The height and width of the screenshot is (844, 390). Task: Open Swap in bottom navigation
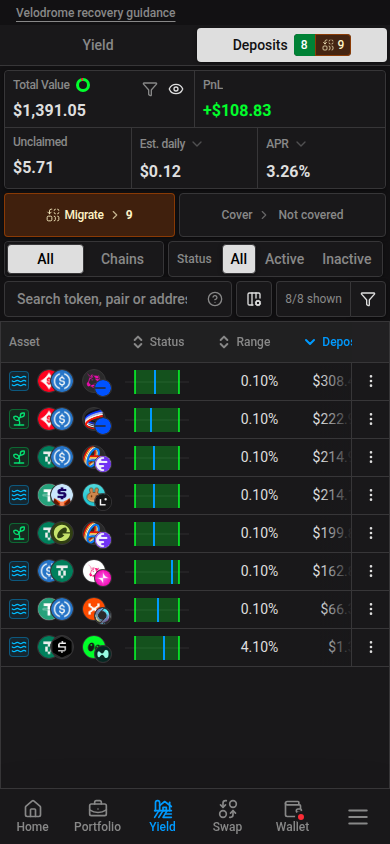point(228,816)
